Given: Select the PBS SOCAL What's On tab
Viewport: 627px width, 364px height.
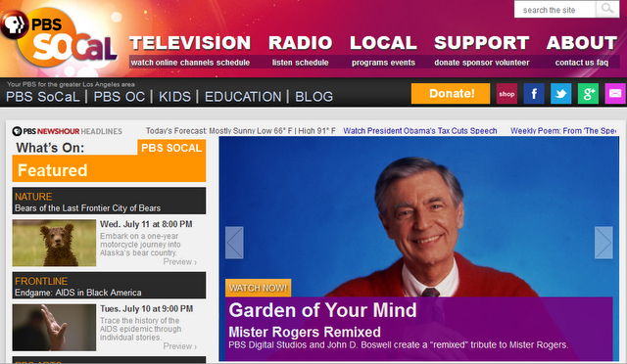Looking at the screenshot, I should [171, 148].
